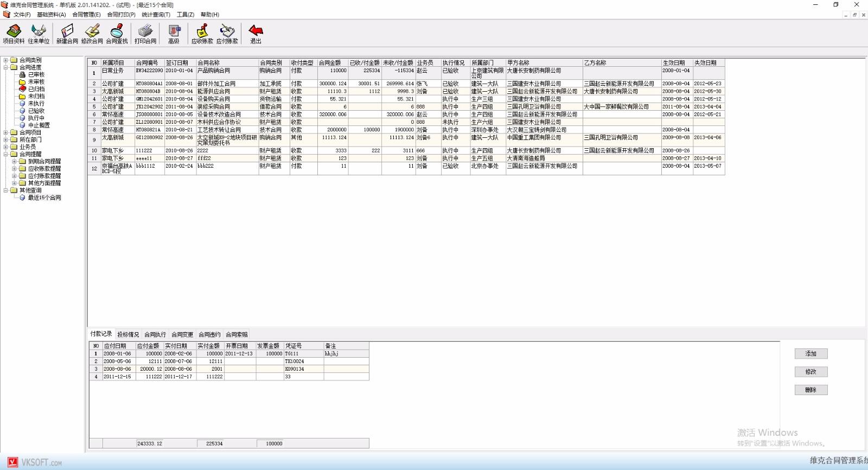Expand the 合同类别 tree node

coord(6,60)
